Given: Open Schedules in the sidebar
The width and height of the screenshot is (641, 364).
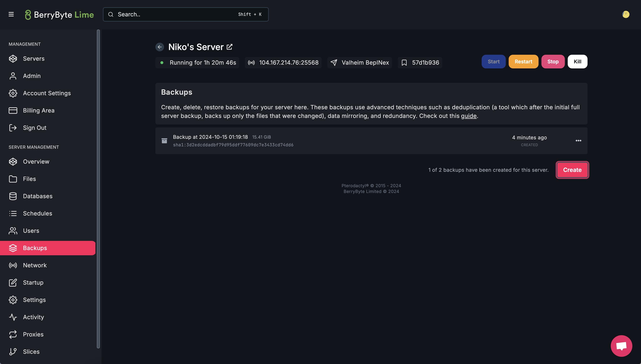Looking at the screenshot, I should click(37, 214).
